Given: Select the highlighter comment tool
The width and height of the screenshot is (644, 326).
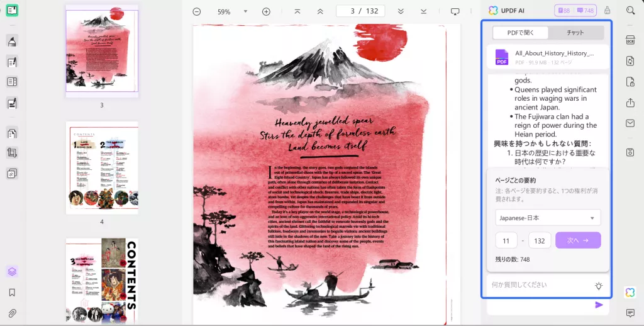Looking at the screenshot, I should (x=12, y=41).
